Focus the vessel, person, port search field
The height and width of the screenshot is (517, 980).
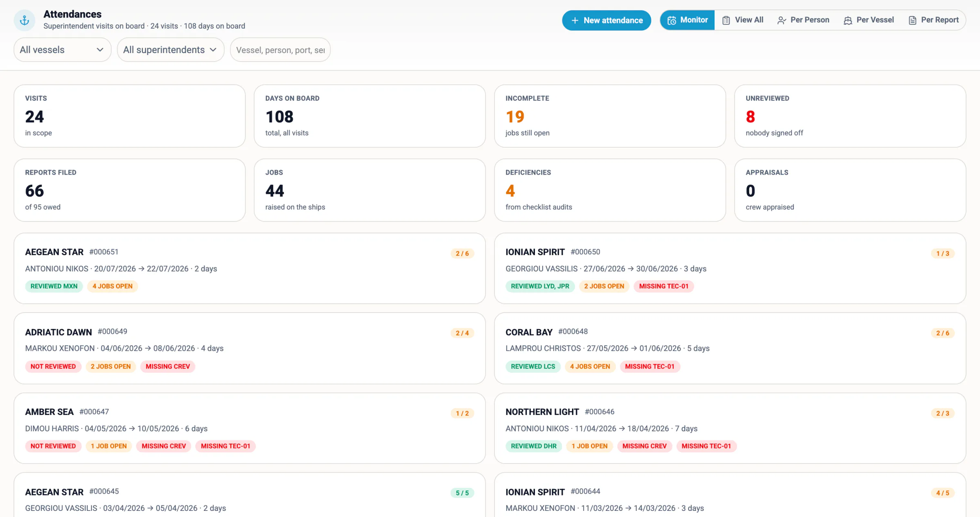click(x=280, y=50)
